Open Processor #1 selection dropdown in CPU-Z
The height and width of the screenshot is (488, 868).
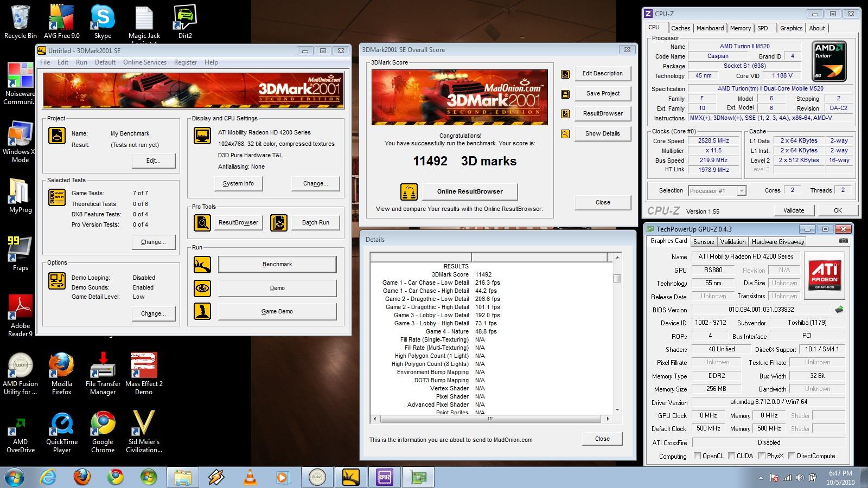(x=717, y=191)
